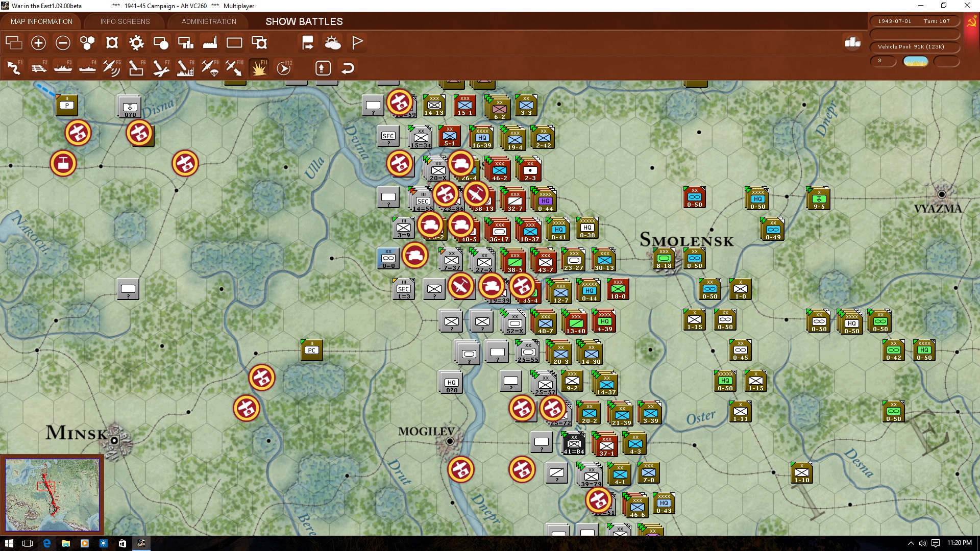This screenshot has width=980, height=551.
Task: Click the boxed up-arrow toolbar icon
Action: tap(323, 68)
